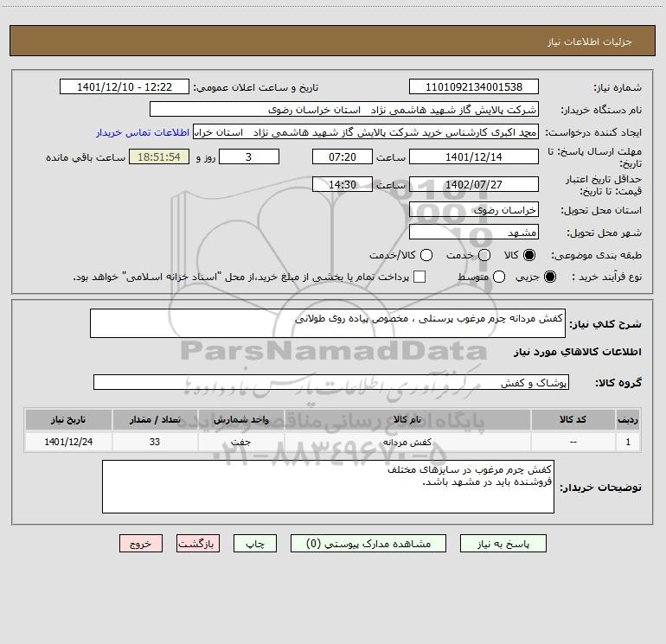Select the کالا/خدمت radio button

[426, 255]
